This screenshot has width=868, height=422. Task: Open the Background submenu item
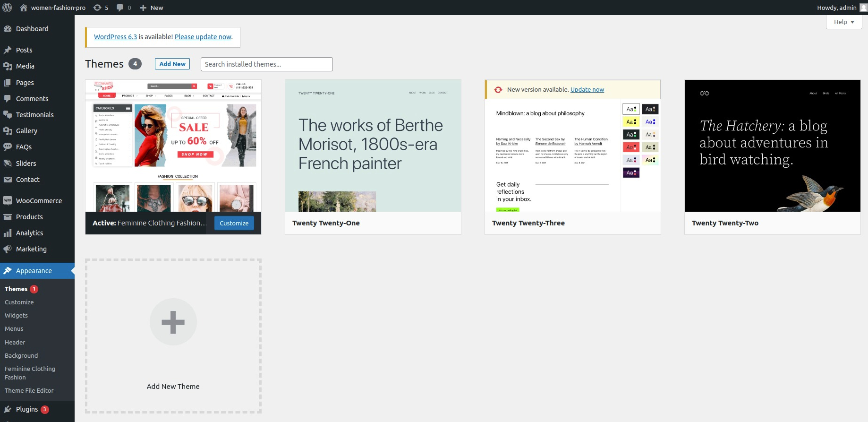[21, 356]
